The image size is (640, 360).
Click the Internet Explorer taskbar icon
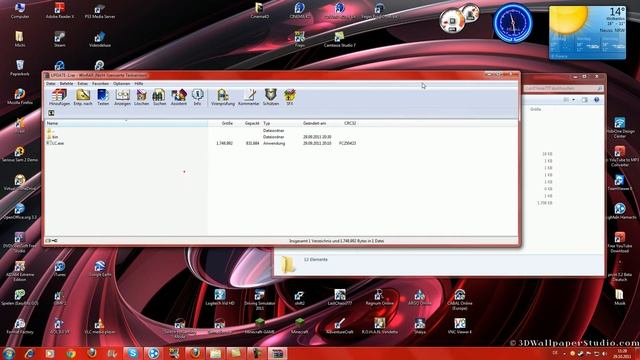[29, 353]
